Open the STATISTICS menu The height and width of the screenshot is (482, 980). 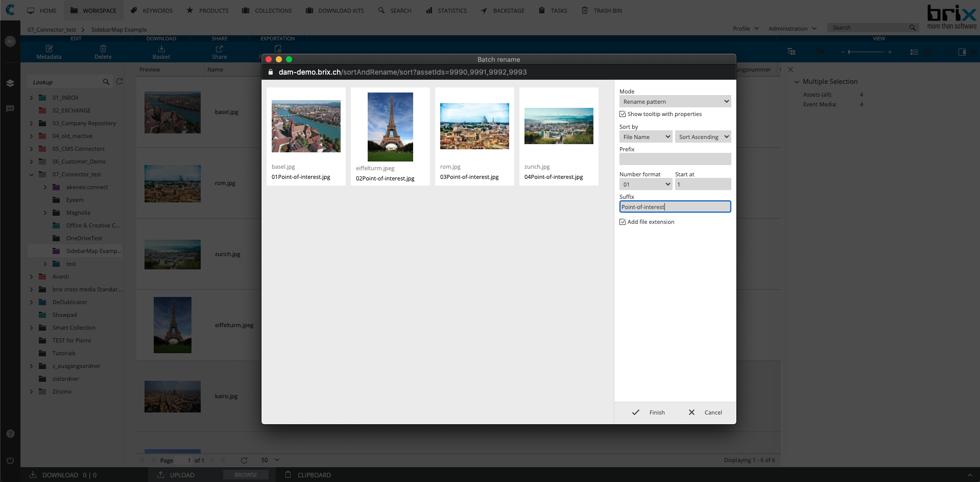click(446, 10)
